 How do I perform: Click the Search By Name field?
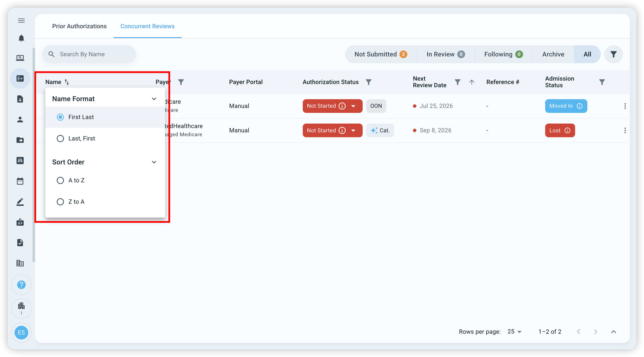pos(89,54)
